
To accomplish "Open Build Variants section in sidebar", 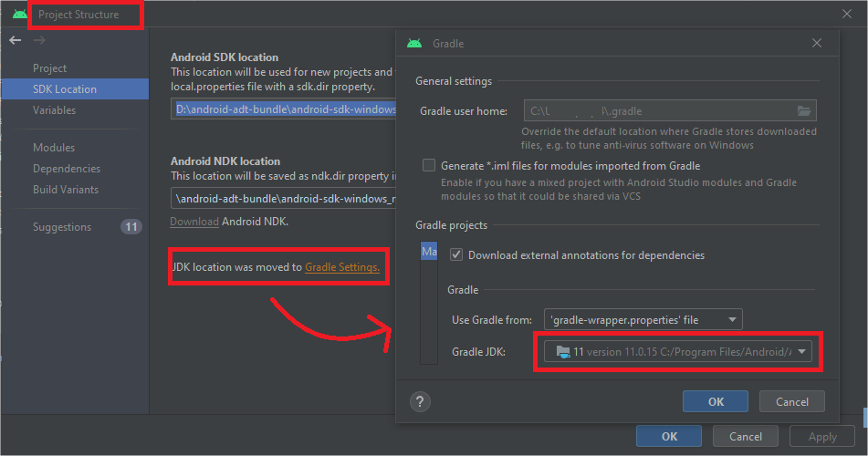I will pos(66,190).
